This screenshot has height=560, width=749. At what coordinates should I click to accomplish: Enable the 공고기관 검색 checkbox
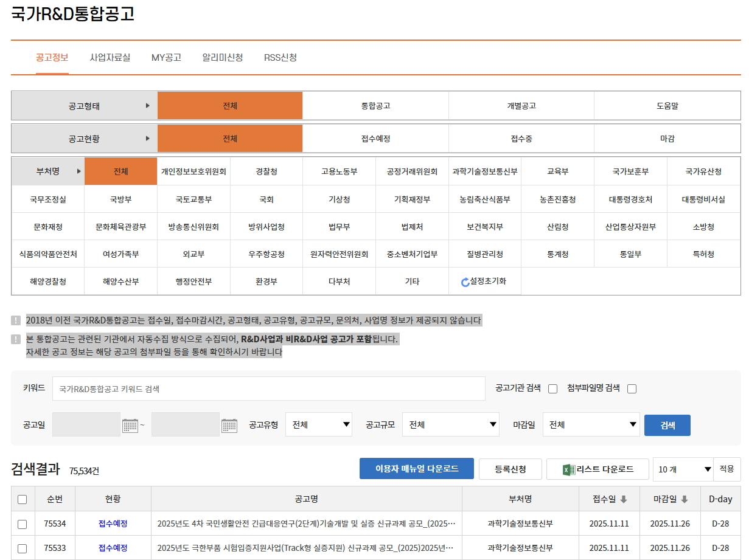[552, 389]
